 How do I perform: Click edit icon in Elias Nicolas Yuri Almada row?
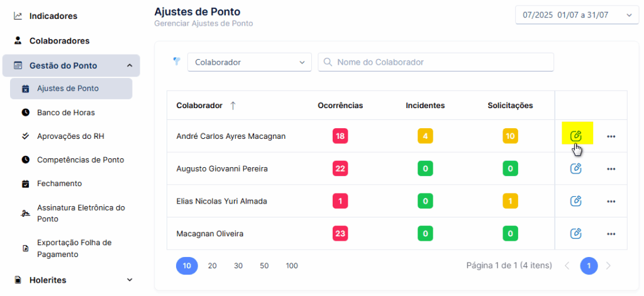click(576, 200)
